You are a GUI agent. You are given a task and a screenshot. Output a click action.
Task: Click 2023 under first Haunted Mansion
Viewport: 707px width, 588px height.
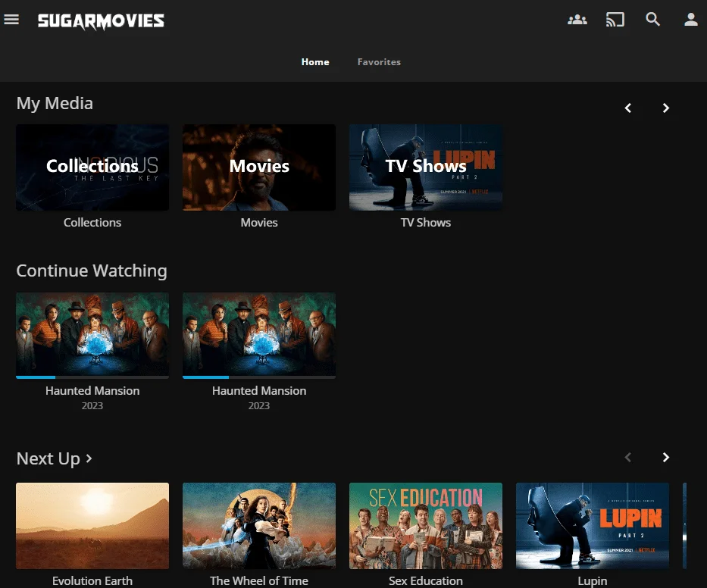(92, 405)
